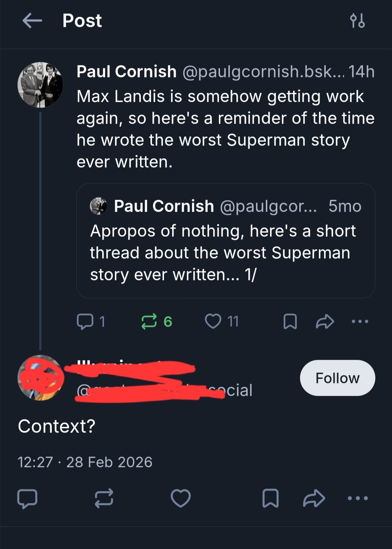Bookmark Paul Cornish's Max Landis post

point(290,322)
